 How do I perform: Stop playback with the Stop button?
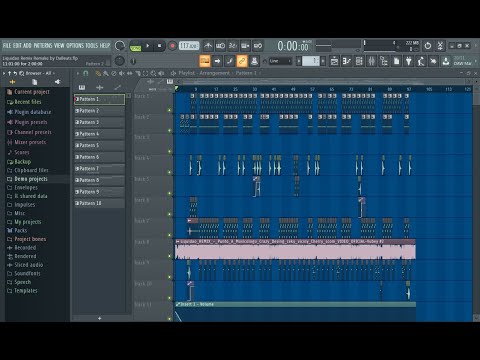pyautogui.click(x=159, y=46)
